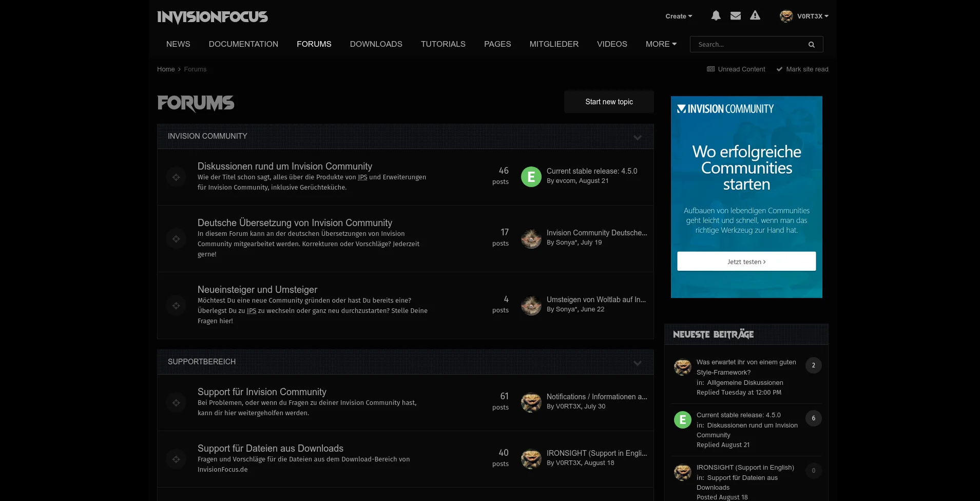Screen dimensions: 980x501
Task: Open the Tutorials navigation item
Action: (x=443, y=44)
